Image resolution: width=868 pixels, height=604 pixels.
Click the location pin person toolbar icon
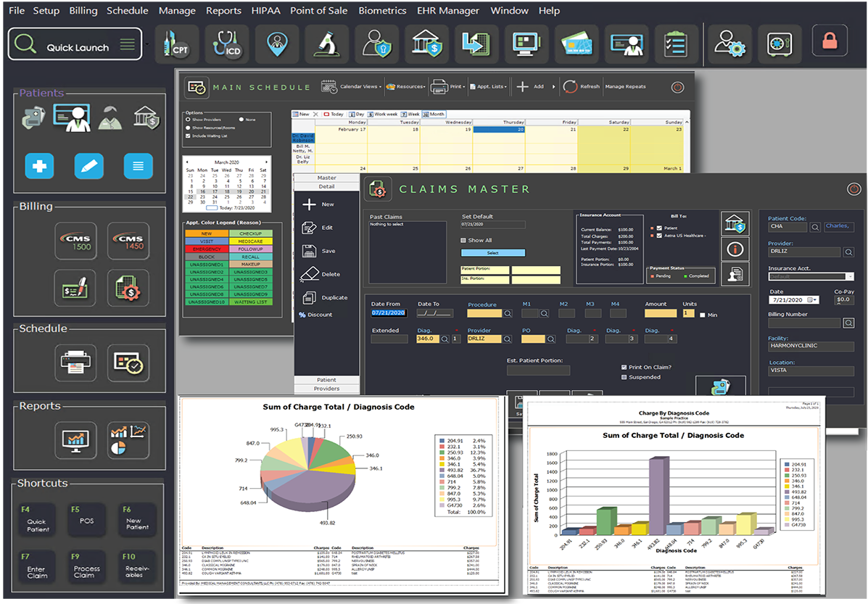pyautogui.click(x=277, y=44)
